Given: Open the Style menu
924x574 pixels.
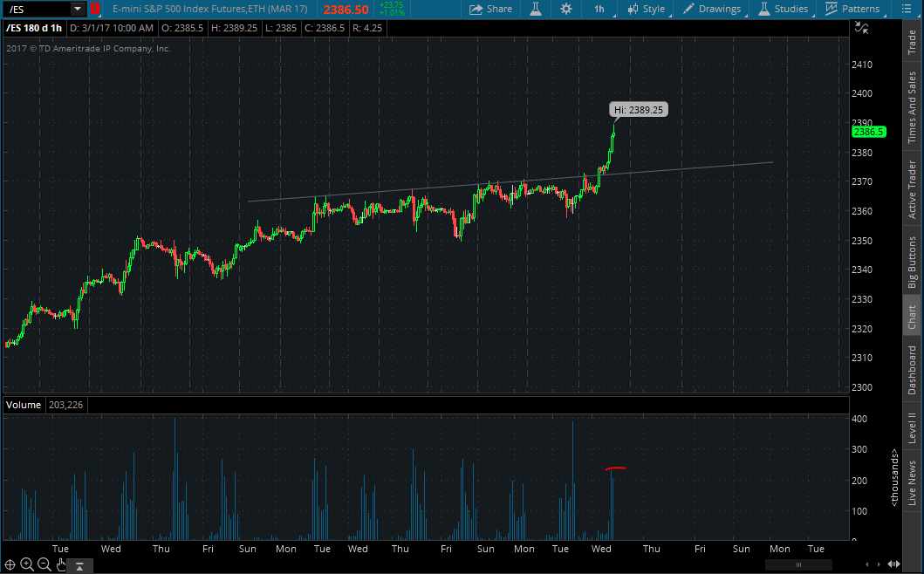Looking at the screenshot, I should click(647, 9).
